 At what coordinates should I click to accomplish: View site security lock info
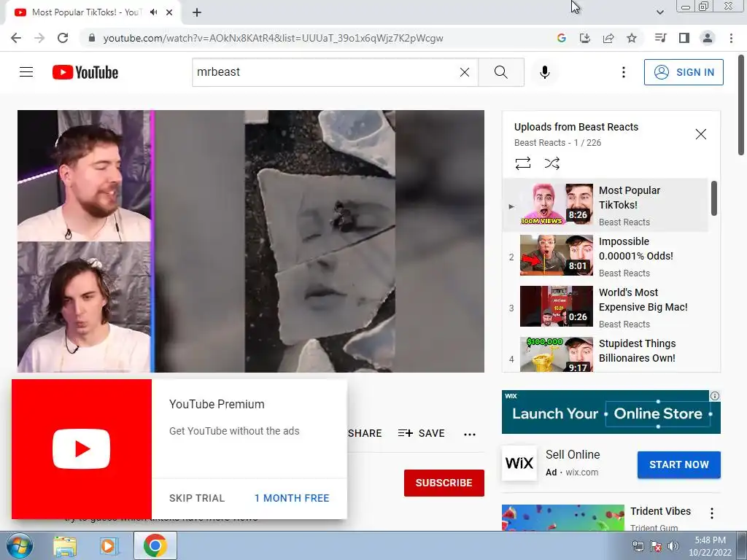pyautogui.click(x=92, y=38)
